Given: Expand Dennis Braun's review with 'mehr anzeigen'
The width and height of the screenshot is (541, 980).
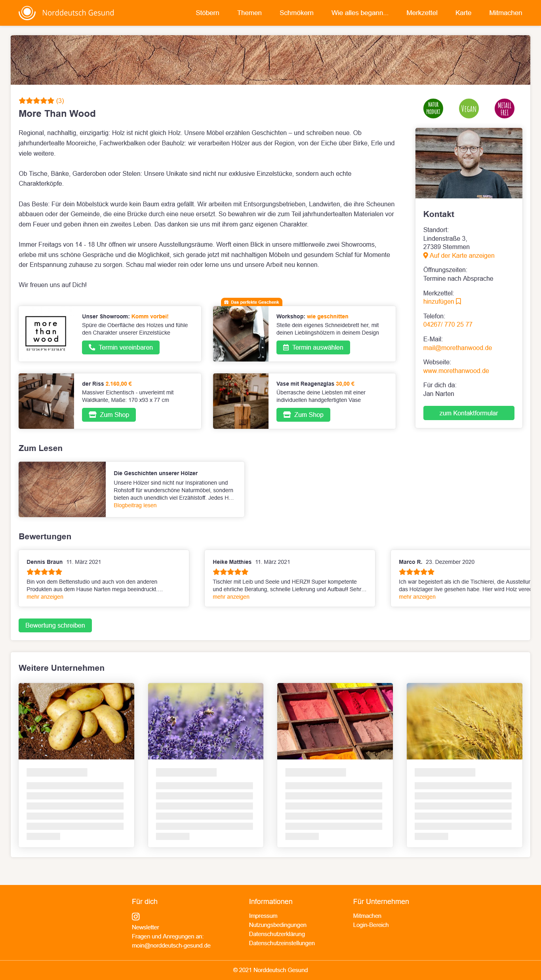Looking at the screenshot, I should (45, 597).
